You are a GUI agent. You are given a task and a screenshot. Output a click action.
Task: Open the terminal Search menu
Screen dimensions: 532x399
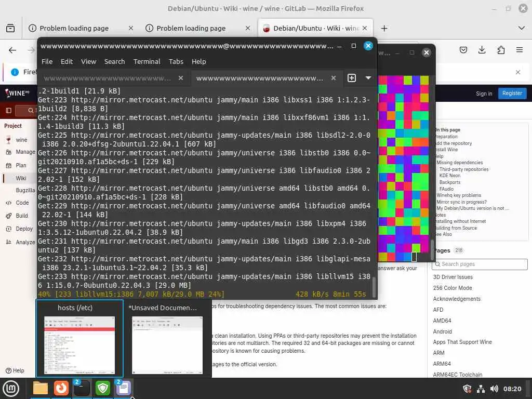pyautogui.click(x=114, y=61)
